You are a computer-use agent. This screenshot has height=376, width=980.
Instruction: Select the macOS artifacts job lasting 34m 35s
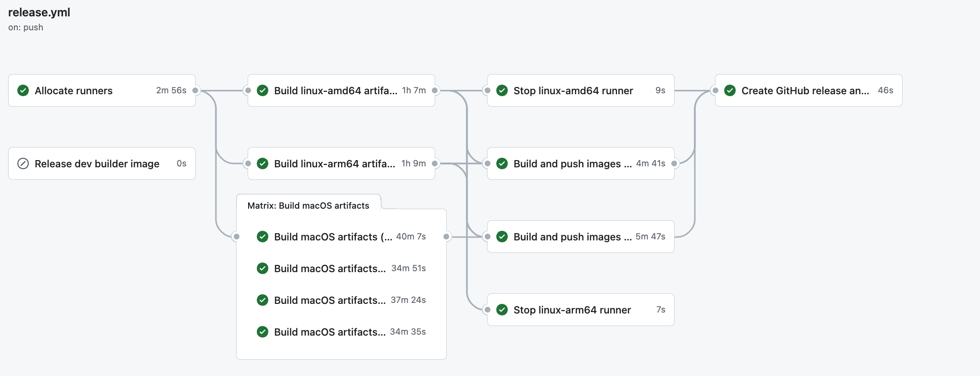329,332
